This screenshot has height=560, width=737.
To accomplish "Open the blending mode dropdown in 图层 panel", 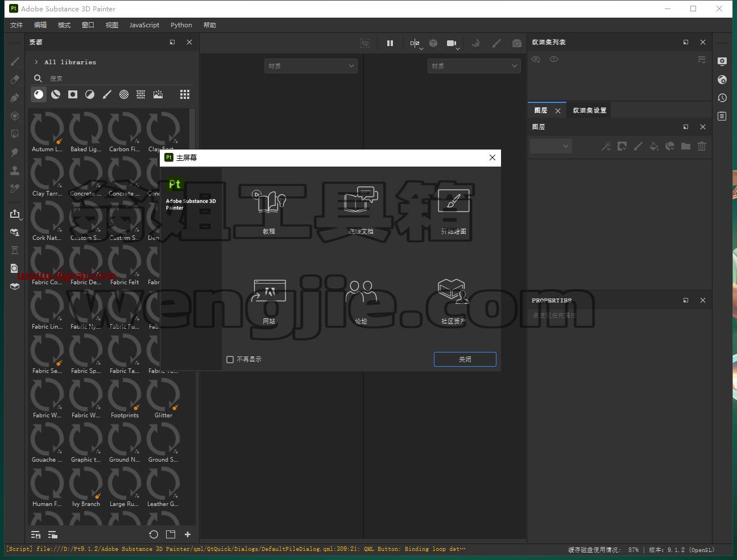I will [551, 146].
